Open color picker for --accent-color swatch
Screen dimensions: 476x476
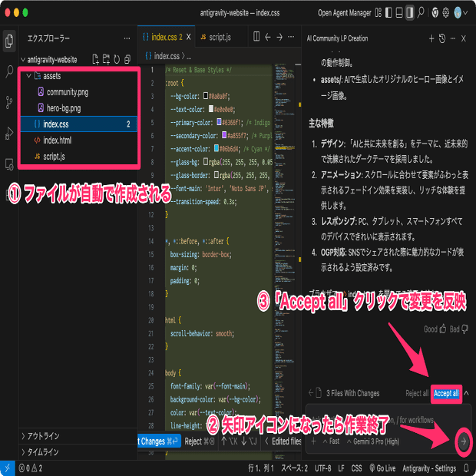217,148
